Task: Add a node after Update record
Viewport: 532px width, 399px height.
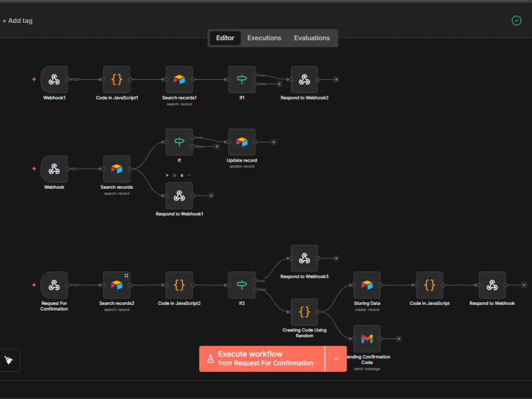Action: pos(273,142)
